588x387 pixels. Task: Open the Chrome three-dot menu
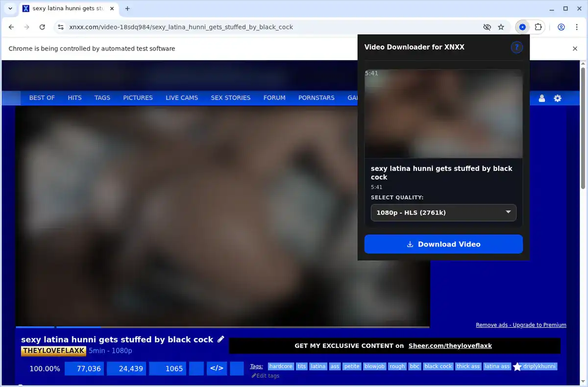[576, 27]
